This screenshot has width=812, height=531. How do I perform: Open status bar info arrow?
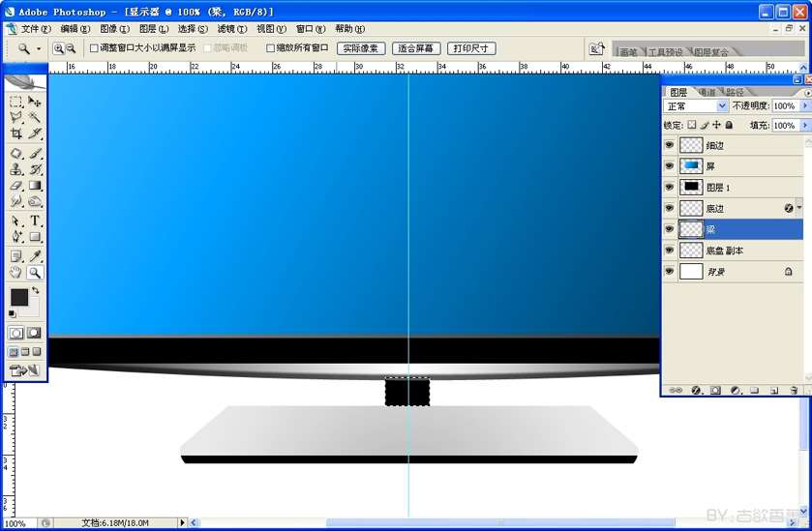coord(182,522)
